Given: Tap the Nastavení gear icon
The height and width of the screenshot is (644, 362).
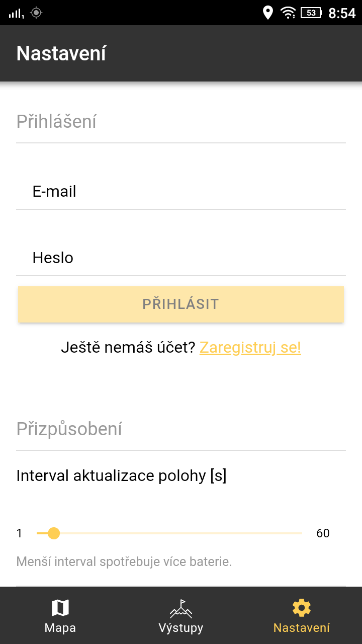Looking at the screenshot, I should (302, 608).
